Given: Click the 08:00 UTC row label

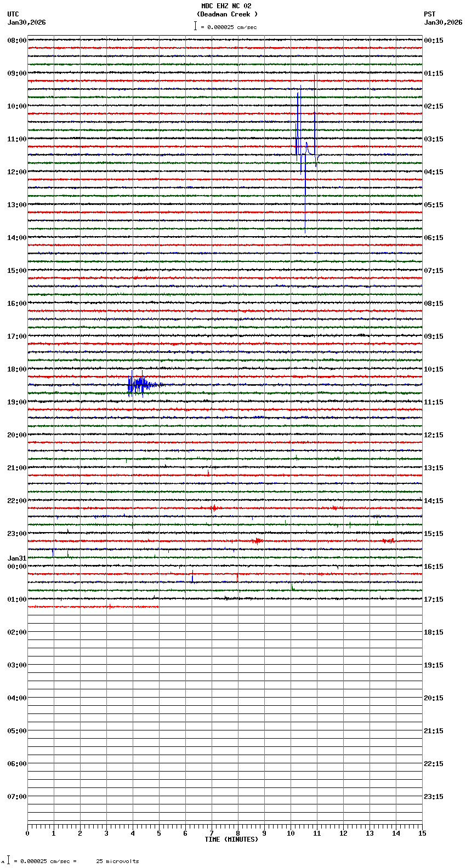Looking at the screenshot, I should pyautogui.click(x=17, y=41).
